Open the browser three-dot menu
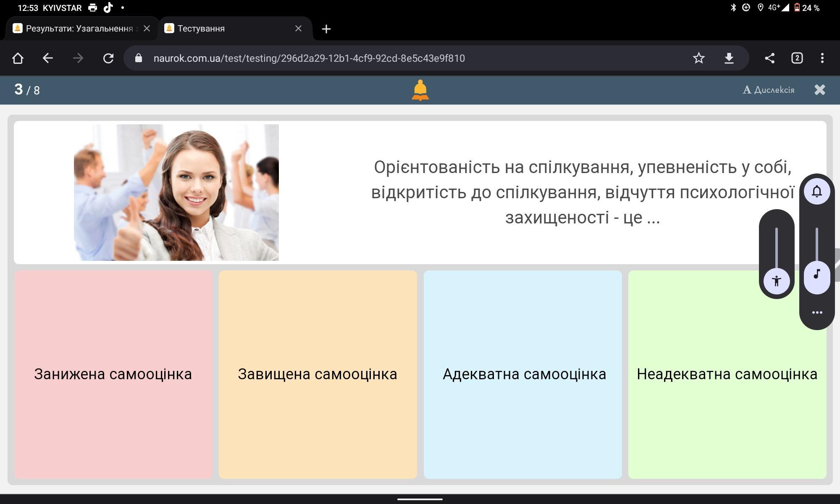Screen dimensions: 840x504 point(822,58)
